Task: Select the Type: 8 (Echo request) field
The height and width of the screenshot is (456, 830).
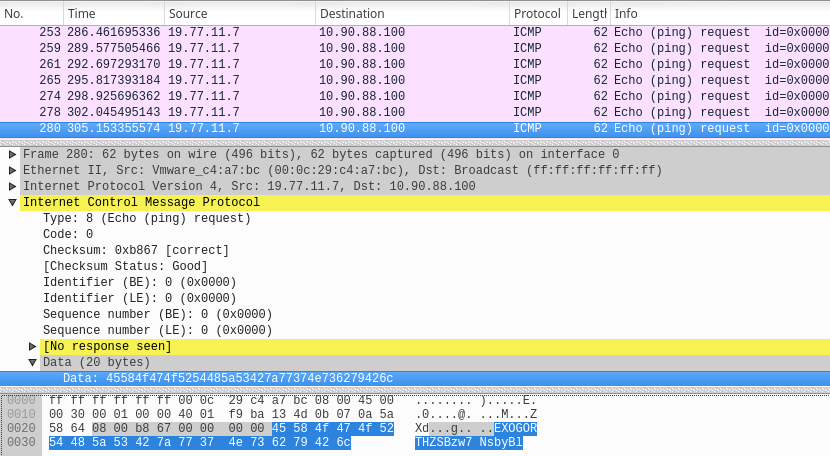Action: pyautogui.click(x=147, y=219)
